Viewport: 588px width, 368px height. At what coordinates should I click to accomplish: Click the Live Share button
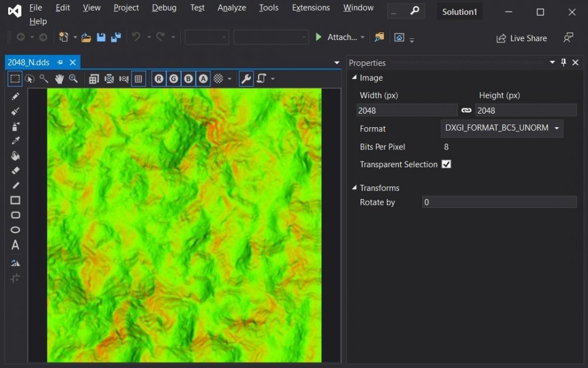point(522,38)
